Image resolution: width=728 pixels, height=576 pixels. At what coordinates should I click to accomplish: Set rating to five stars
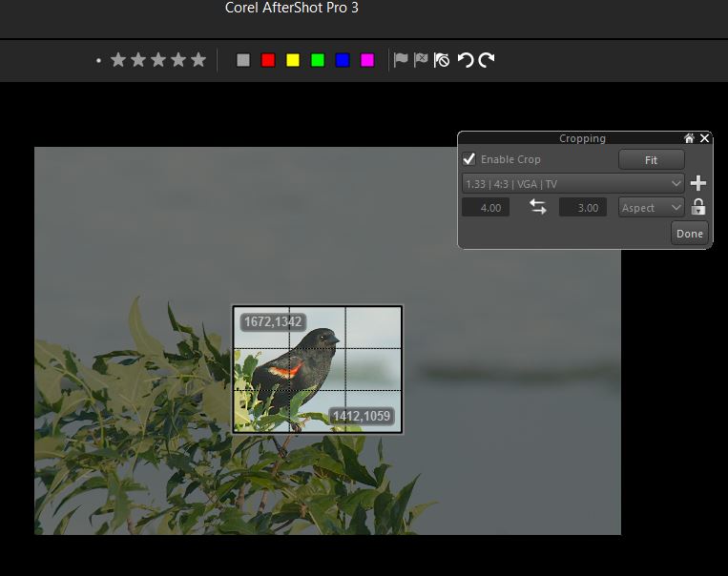pyautogui.click(x=198, y=60)
